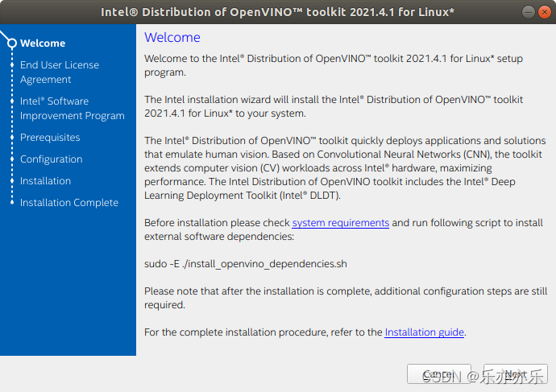The height and width of the screenshot is (392, 556).
Task: Click the Welcome step circle marker
Action: point(12,43)
